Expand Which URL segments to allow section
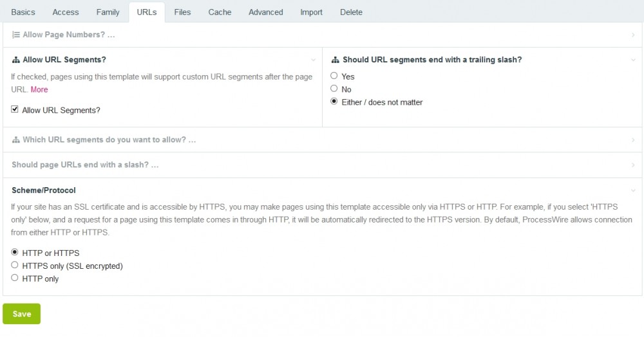644x337 pixels. tap(633, 140)
